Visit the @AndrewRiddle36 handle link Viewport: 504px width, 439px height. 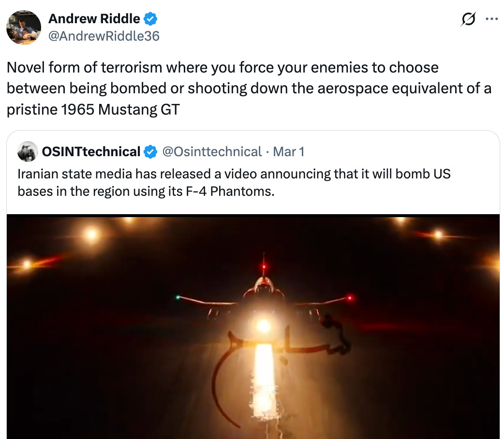[x=104, y=36]
